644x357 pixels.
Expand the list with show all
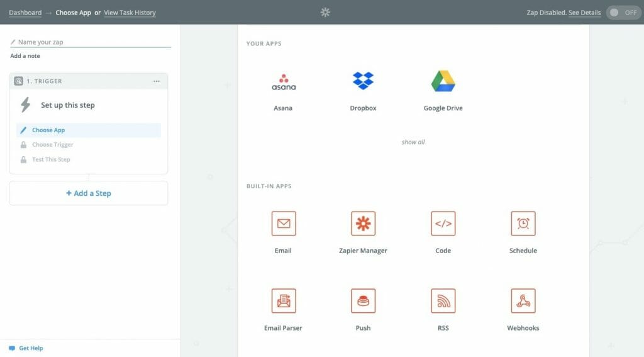click(413, 142)
